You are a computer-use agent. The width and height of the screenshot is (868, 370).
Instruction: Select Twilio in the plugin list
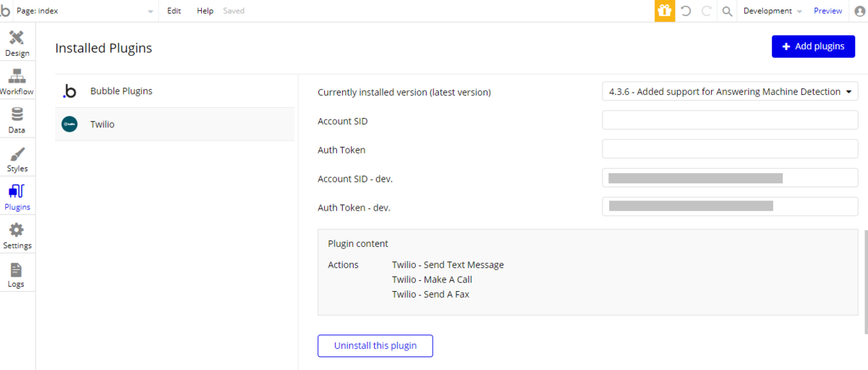click(175, 125)
